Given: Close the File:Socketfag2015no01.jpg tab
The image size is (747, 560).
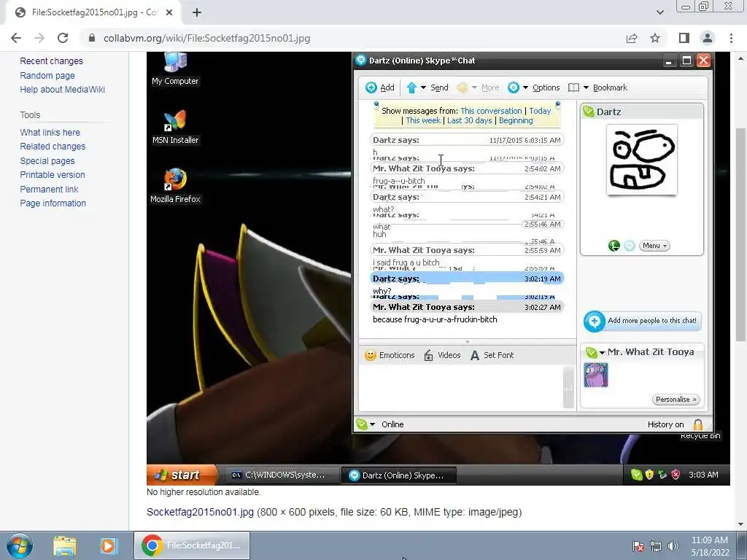Looking at the screenshot, I should pyautogui.click(x=169, y=13).
